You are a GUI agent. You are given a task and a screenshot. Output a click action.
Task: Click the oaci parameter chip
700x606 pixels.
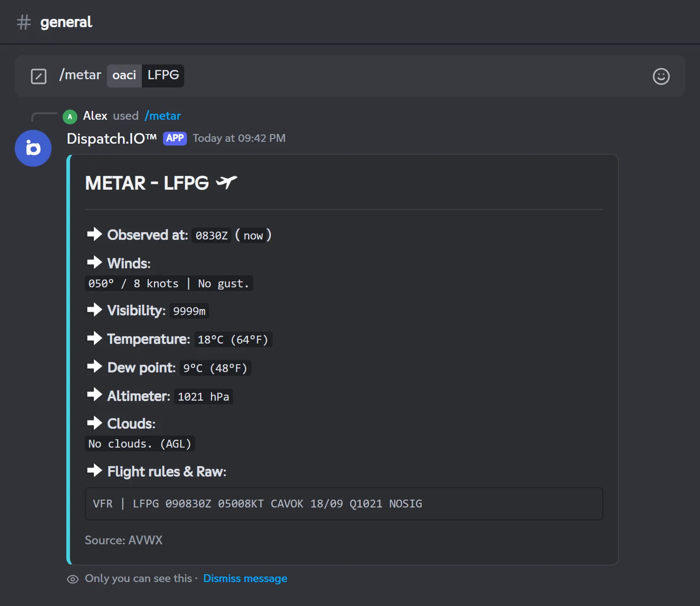124,76
